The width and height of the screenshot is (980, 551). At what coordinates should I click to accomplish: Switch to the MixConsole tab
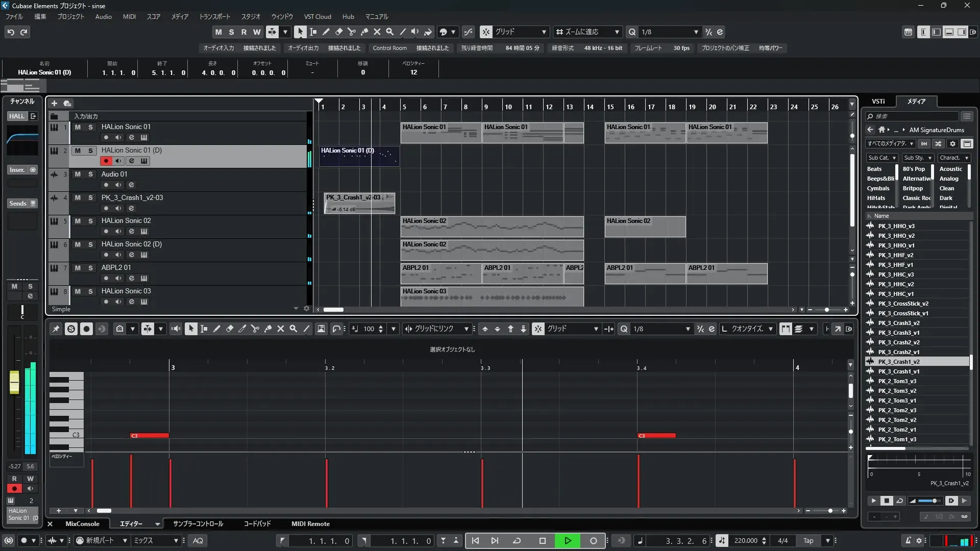point(82,524)
